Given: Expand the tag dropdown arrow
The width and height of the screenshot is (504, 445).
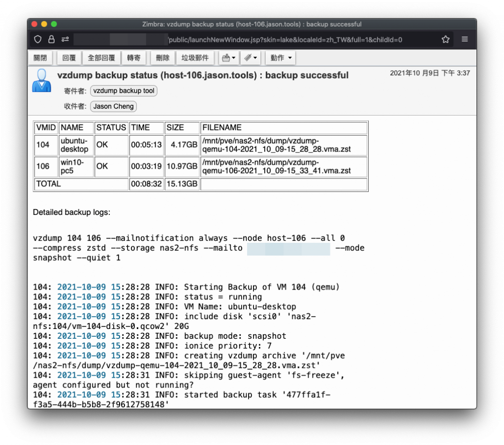Looking at the screenshot, I should click(255, 58).
